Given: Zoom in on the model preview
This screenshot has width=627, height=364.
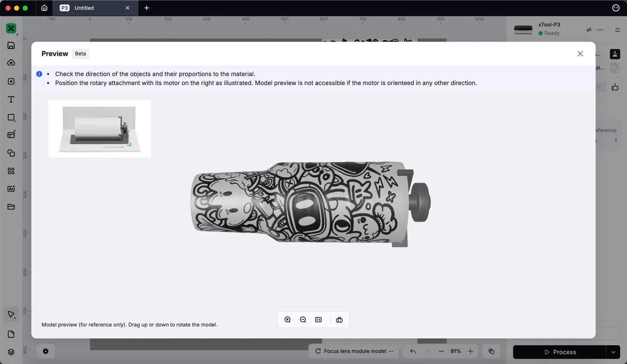Looking at the screenshot, I should [x=288, y=320].
